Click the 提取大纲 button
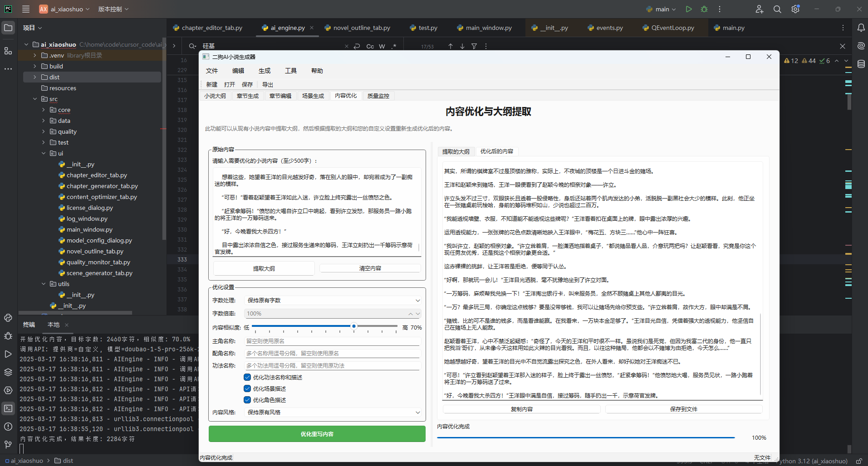This screenshot has height=466, width=868. (x=264, y=268)
